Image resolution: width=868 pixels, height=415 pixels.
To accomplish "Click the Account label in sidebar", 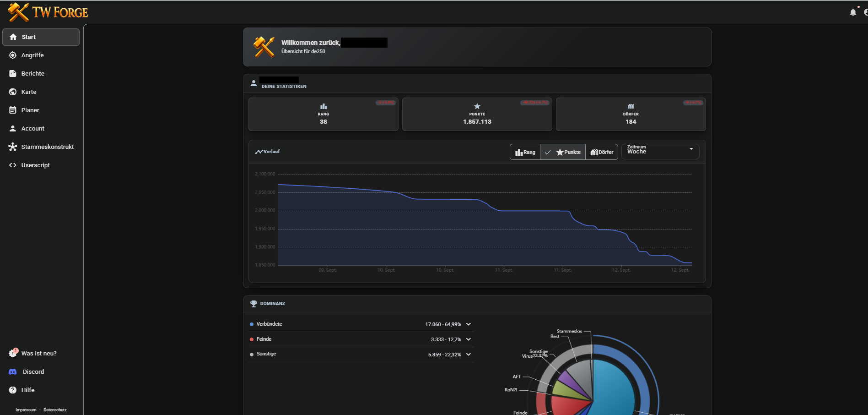I will point(33,129).
